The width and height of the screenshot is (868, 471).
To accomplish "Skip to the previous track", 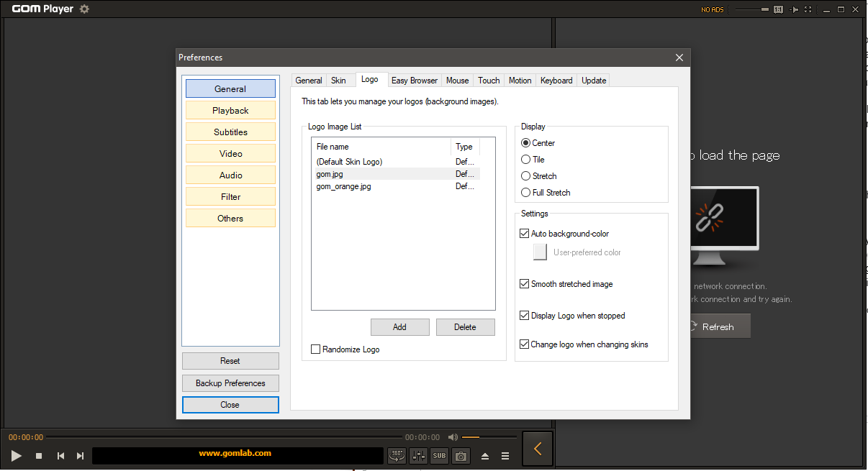I will [61, 456].
